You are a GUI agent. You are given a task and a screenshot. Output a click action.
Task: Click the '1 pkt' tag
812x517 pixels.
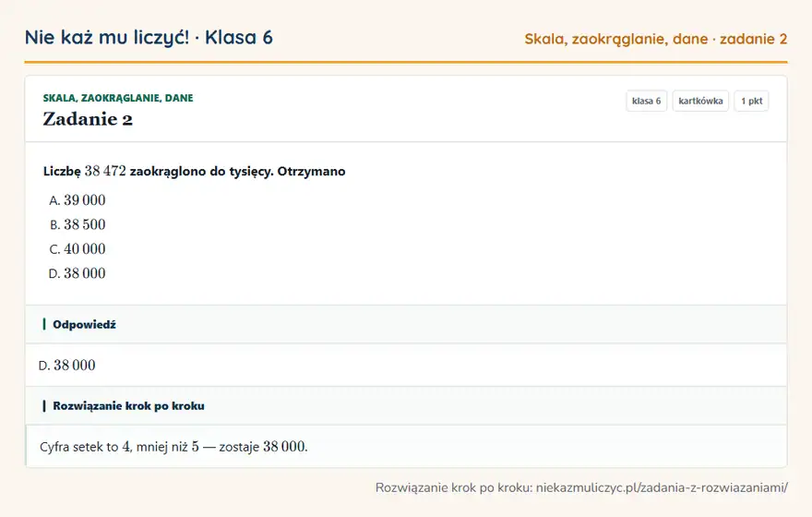(x=751, y=101)
